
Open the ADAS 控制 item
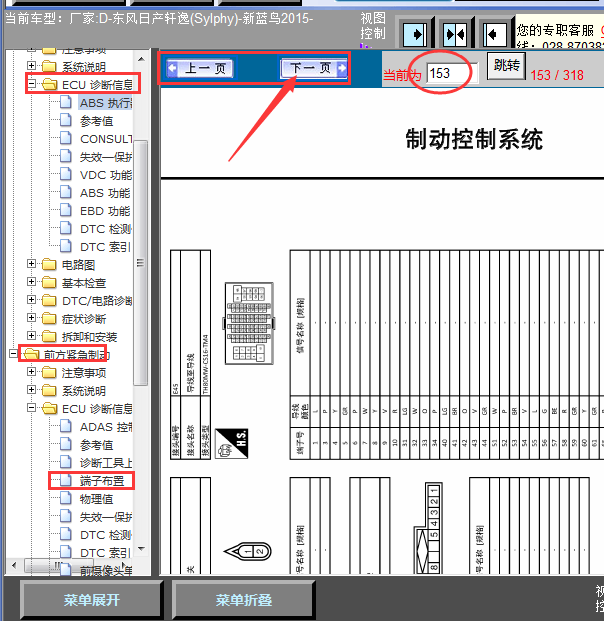tap(106, 427)
